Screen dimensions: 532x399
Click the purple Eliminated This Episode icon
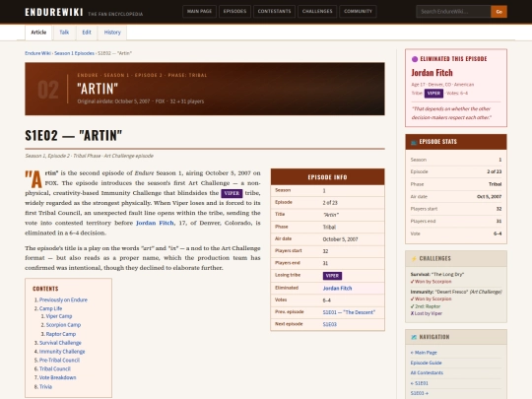414,59
